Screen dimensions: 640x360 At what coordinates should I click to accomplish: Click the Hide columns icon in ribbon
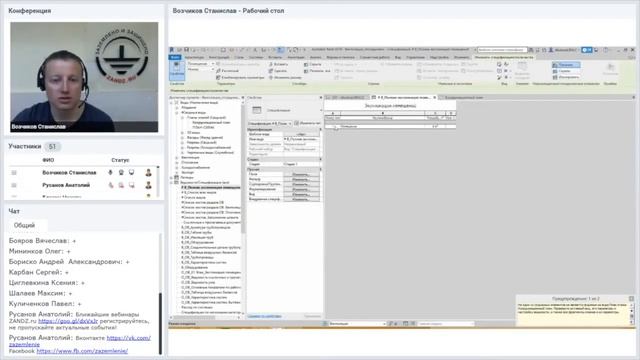(306, 64)
